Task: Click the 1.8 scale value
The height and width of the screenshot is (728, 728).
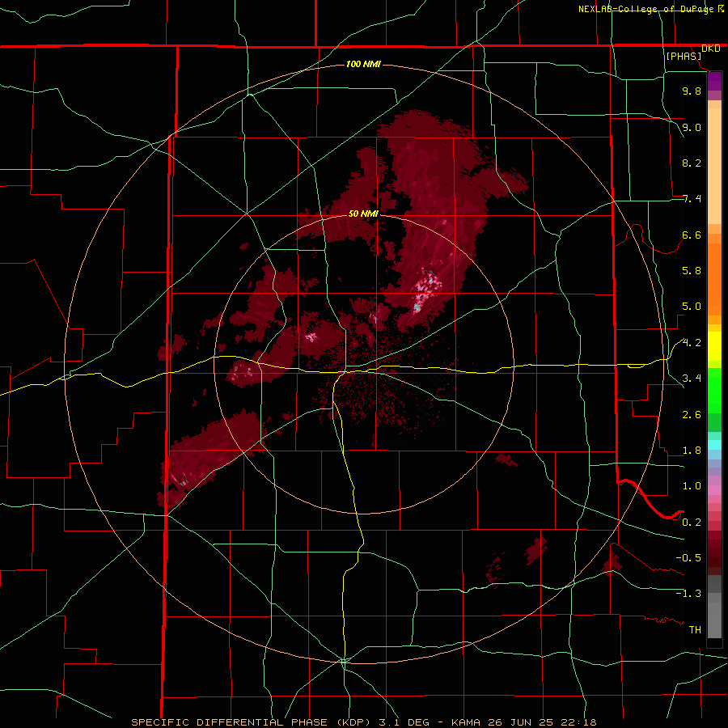Action: pos(692,451)
